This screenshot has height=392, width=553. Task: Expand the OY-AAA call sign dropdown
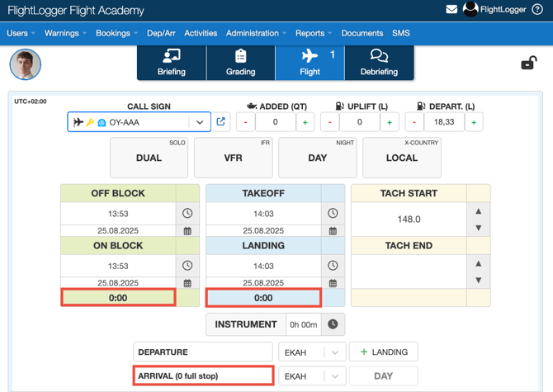(x=200, y=122)
